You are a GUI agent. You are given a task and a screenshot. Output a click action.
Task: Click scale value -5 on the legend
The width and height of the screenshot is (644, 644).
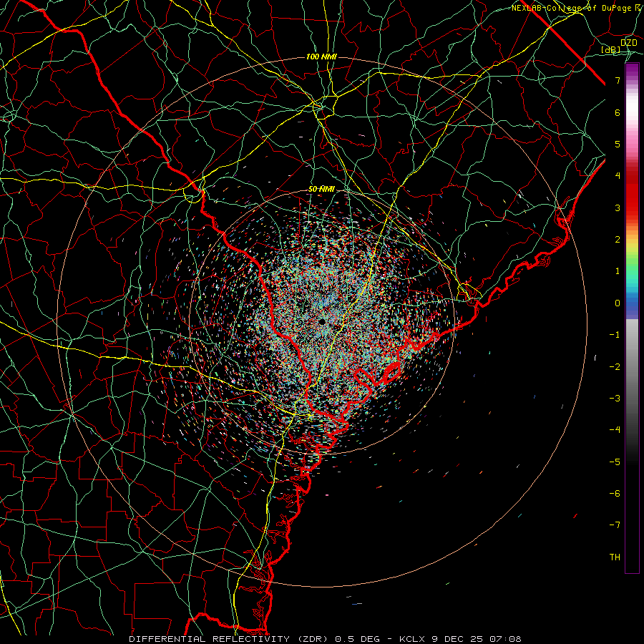coord(615,462)
